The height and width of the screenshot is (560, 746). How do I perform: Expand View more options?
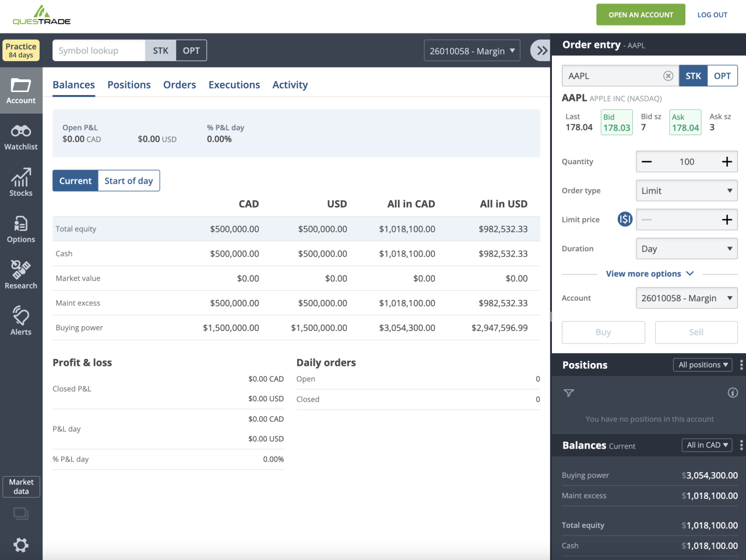[x=650, y=274]
